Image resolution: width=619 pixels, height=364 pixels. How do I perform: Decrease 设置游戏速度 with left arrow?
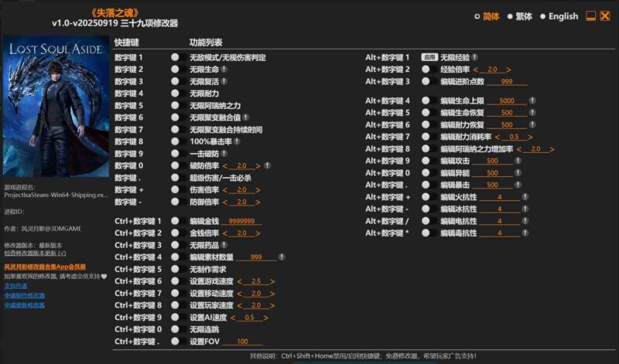tap(240, 281)
